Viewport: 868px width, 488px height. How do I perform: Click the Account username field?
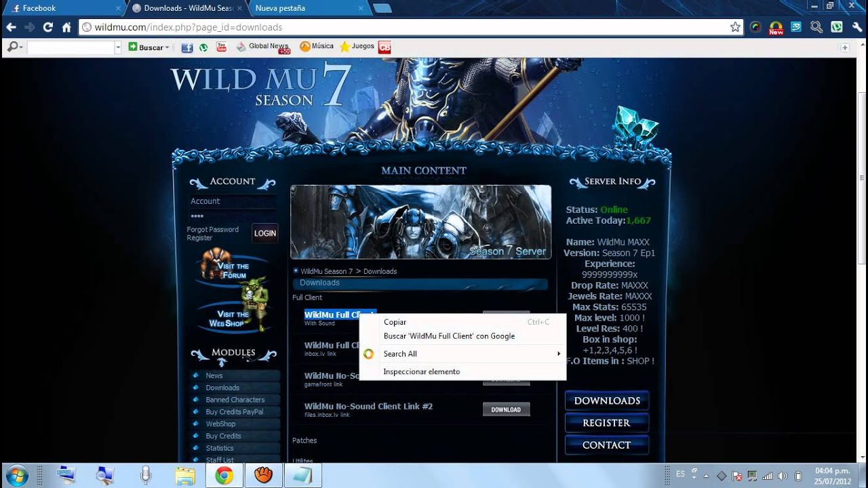click(232, 201)
